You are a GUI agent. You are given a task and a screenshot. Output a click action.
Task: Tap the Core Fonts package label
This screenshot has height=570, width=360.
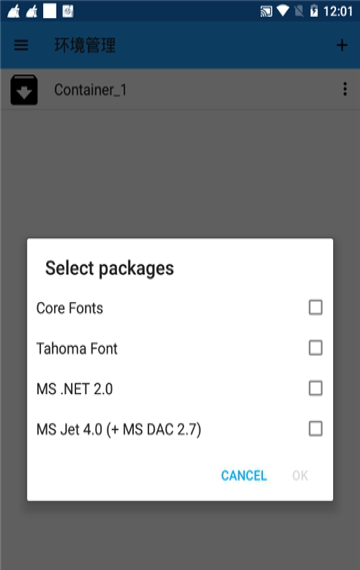point(70,308)
